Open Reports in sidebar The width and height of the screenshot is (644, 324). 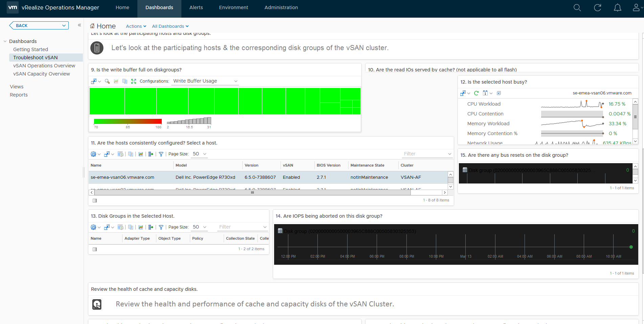[19, 95]
